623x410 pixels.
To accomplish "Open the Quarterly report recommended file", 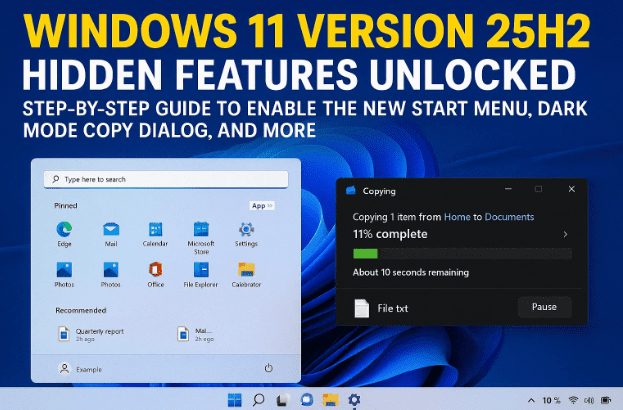I will pos(91,334).
